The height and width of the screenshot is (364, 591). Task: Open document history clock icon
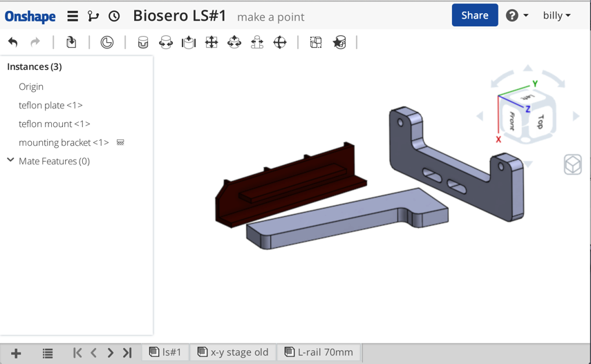[x=114, y=16]
